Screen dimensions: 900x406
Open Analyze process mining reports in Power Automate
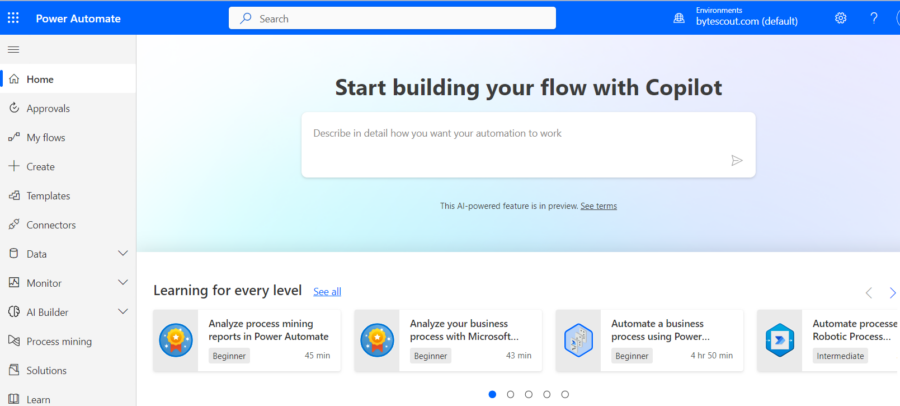269,330
